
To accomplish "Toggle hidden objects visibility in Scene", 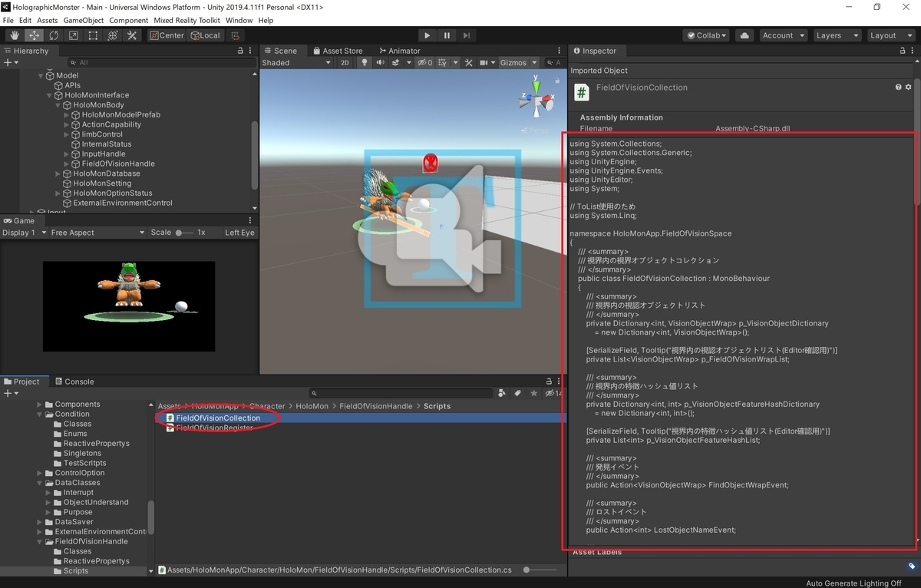I will click(425, 63).
